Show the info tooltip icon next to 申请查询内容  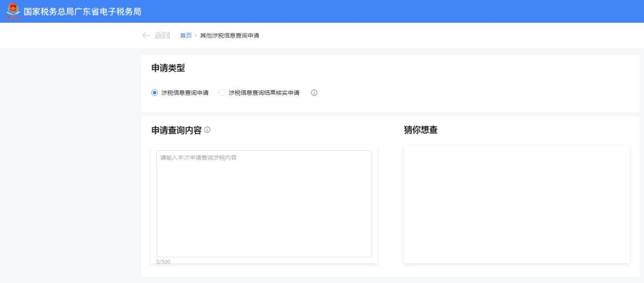(x=207, y=131)
